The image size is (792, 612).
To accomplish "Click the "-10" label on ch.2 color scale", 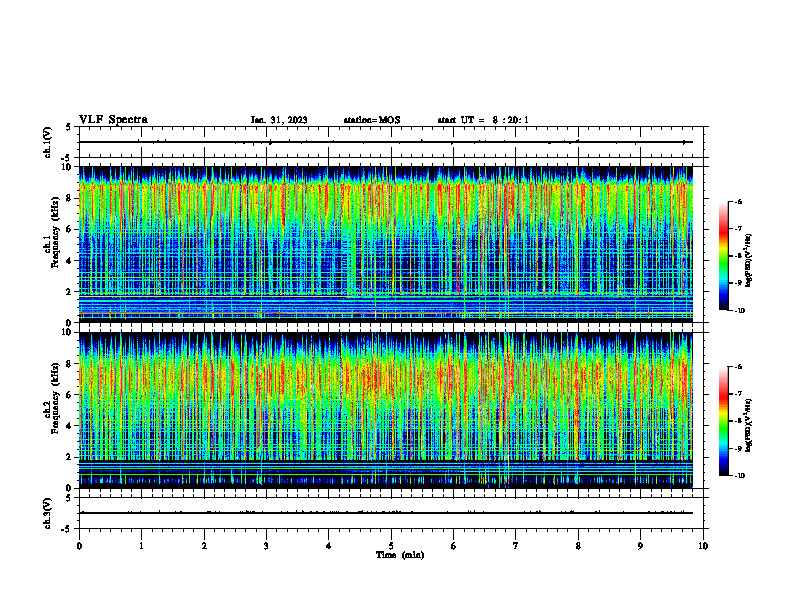I will click(740, 476).
